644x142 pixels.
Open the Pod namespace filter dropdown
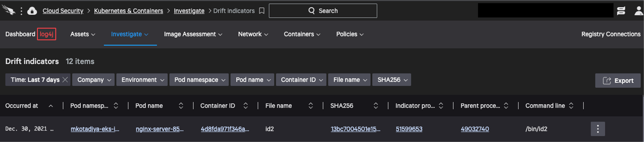199,80
